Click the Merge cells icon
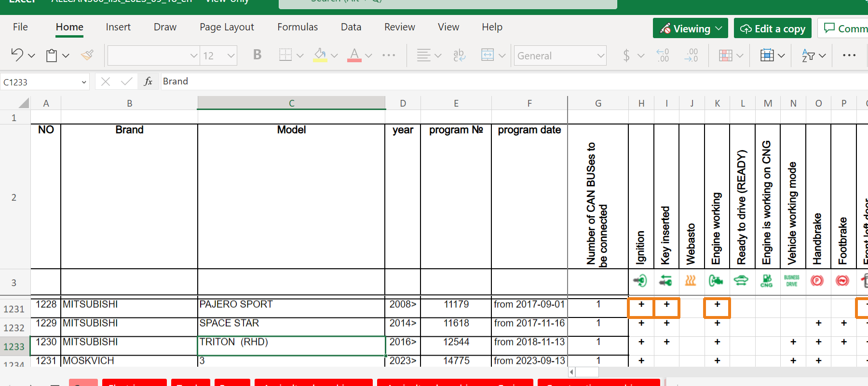The width and height of the screenshot is (868, 386). (488, 55)
